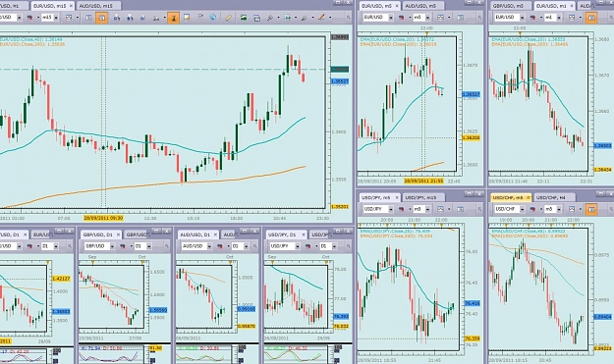Click the second people/trade icon in the main toolbar
Image resolution: width=614 pixels, height=364 pixels.
tap(130, 18)
